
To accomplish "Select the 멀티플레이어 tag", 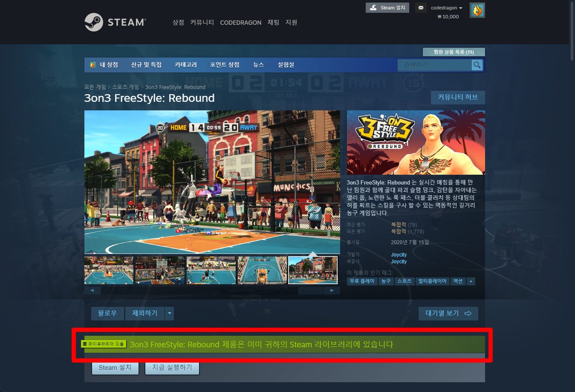I will [x=432, y=281].
